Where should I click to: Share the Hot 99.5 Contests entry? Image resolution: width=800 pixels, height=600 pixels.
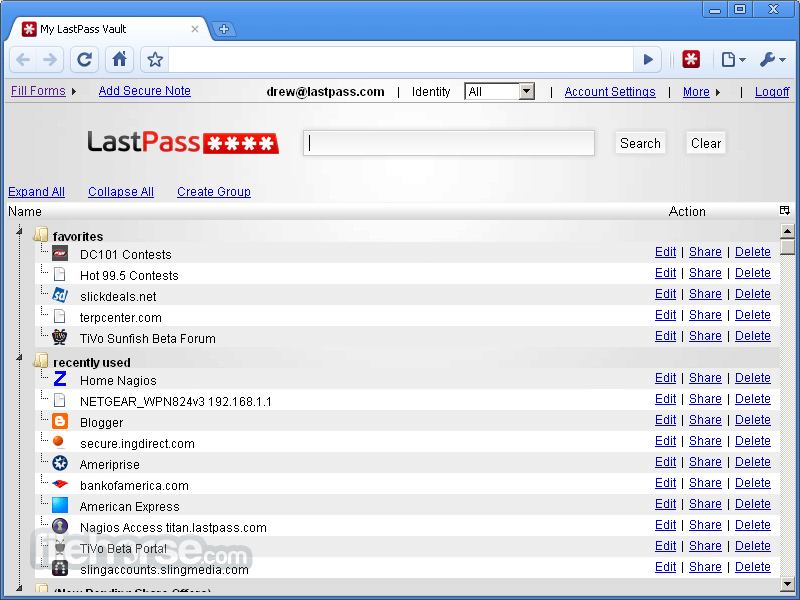click(x=705, y=273)
